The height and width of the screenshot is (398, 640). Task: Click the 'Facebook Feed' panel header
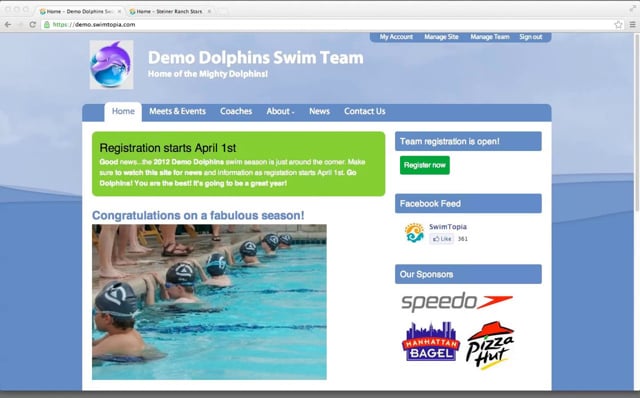[x=468, y=203]
